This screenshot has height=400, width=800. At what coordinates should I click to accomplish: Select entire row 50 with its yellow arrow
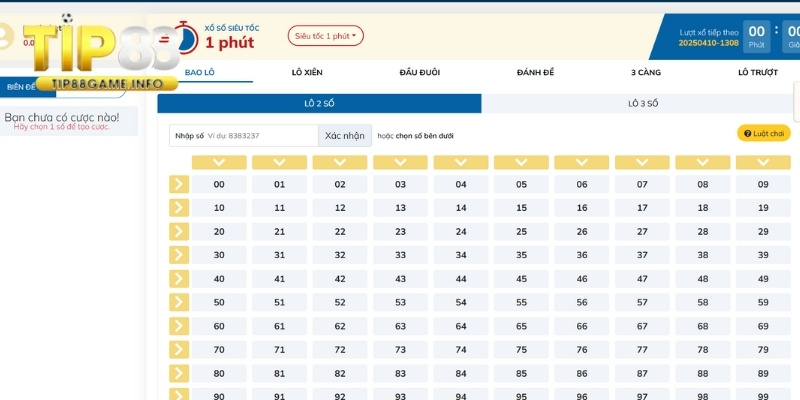click(179, 302)
